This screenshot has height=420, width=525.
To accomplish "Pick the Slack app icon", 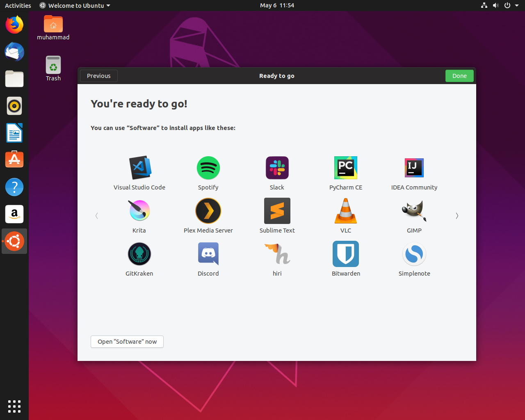I will [x=277, y=168].
